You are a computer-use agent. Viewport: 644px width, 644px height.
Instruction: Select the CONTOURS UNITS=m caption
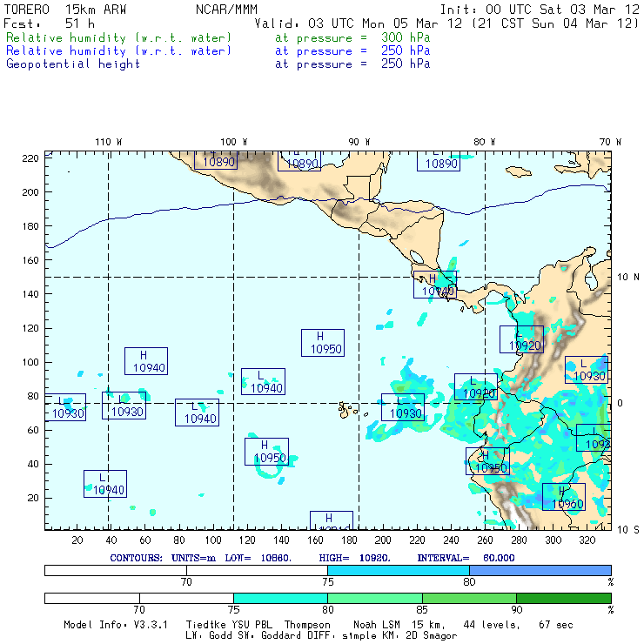164,557
